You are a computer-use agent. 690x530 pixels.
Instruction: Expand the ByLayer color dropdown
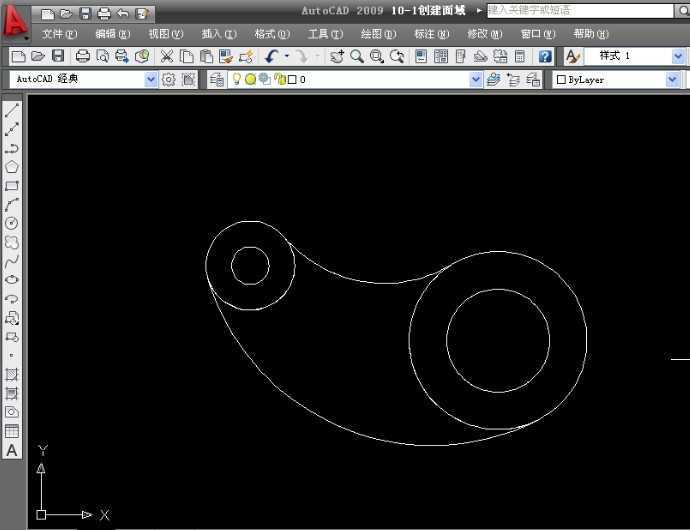[x=672, y=80]
